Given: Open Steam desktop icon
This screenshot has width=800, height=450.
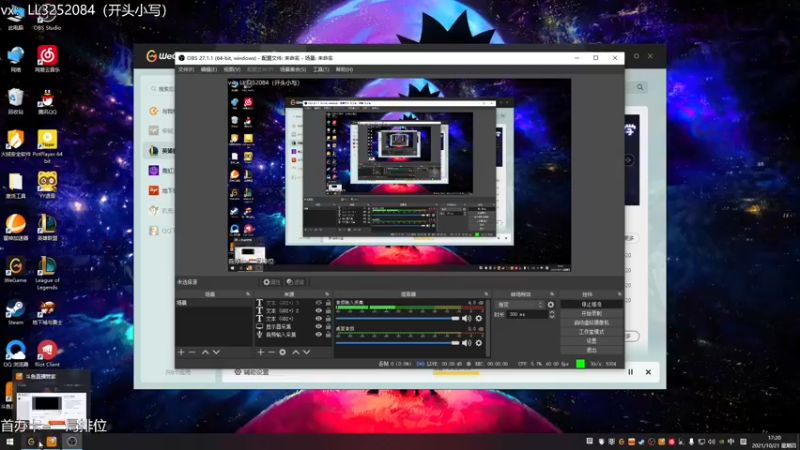Looking at the screenshot, I should pyautogui.click(x=15, y=312).
